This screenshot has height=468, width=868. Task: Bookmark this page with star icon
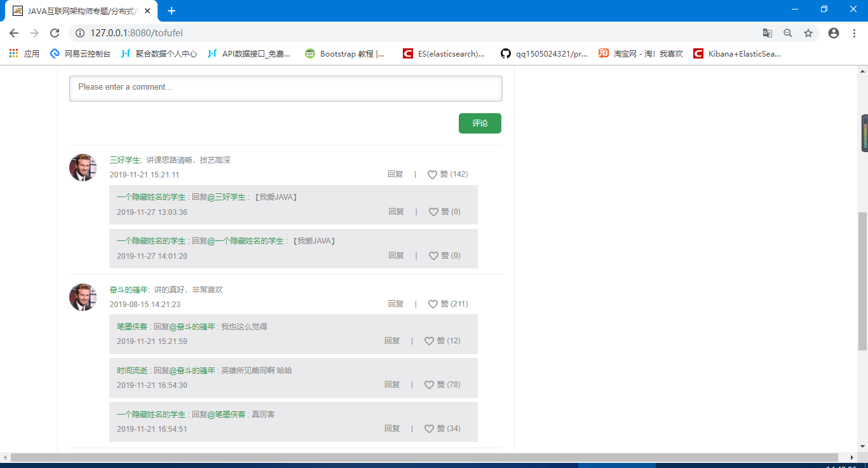point(808,33)
